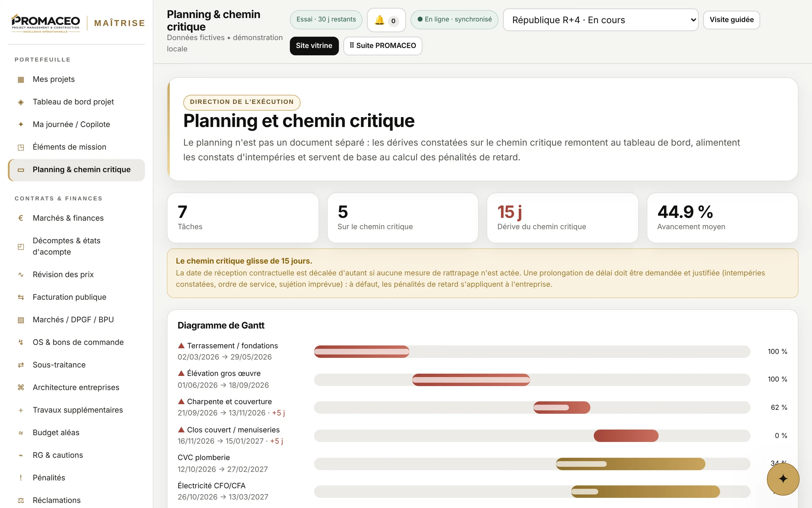Open the Suite PROMACEO button
The width and height of the screenshot is (812, 508).
(383, 46)
